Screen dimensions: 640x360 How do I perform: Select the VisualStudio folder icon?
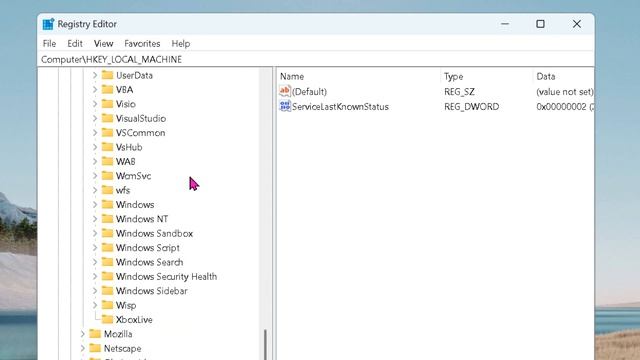pyautogui.click(x=107, y=118)
